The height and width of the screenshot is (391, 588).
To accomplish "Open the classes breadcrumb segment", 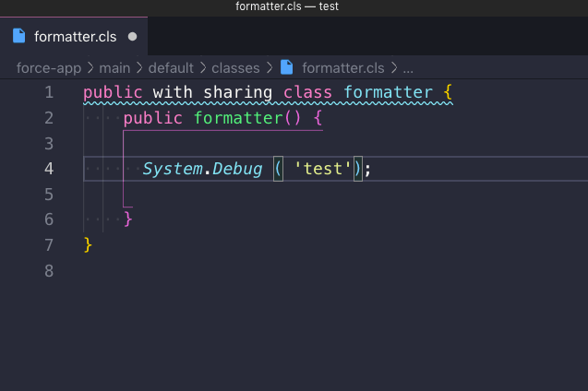I will [235, 68].
